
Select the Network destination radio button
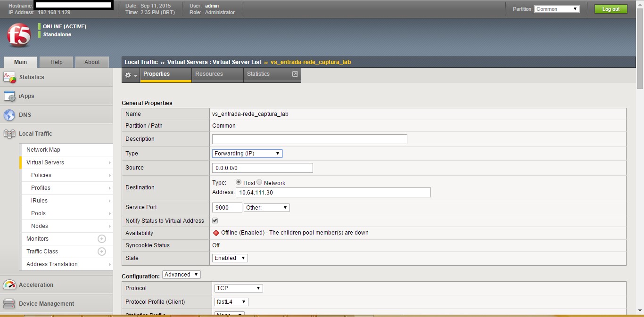(x=259, y=183)
